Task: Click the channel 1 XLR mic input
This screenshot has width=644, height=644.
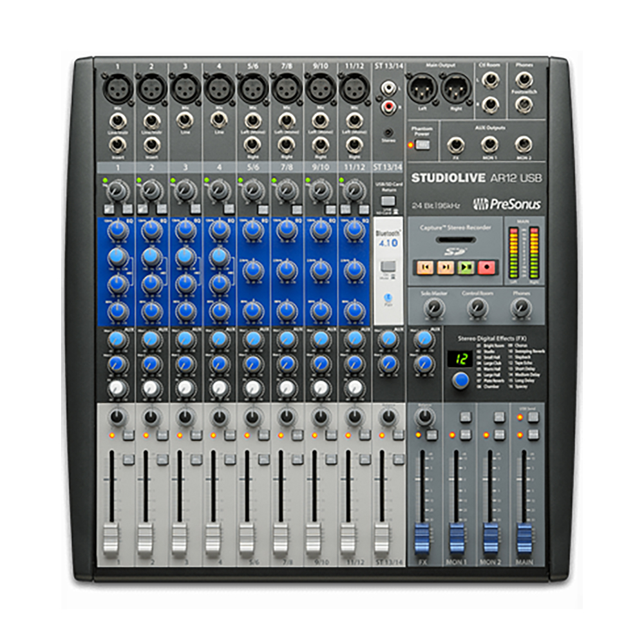Action: tap(118, 88)
